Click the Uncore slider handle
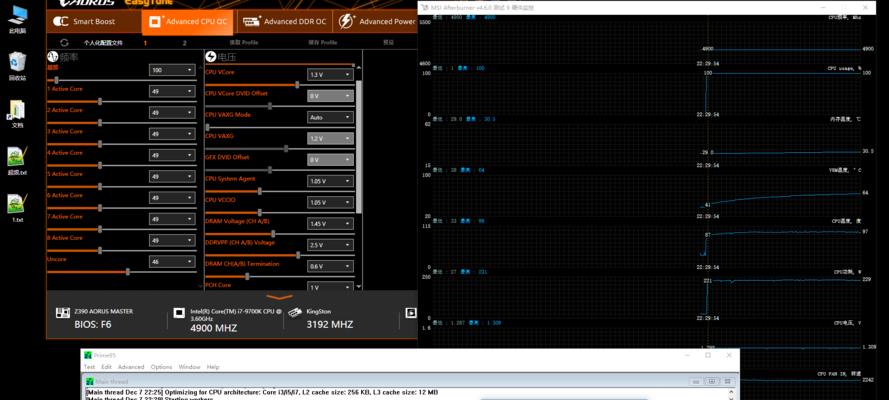The image size is (889, 400). tap(128, 272)
